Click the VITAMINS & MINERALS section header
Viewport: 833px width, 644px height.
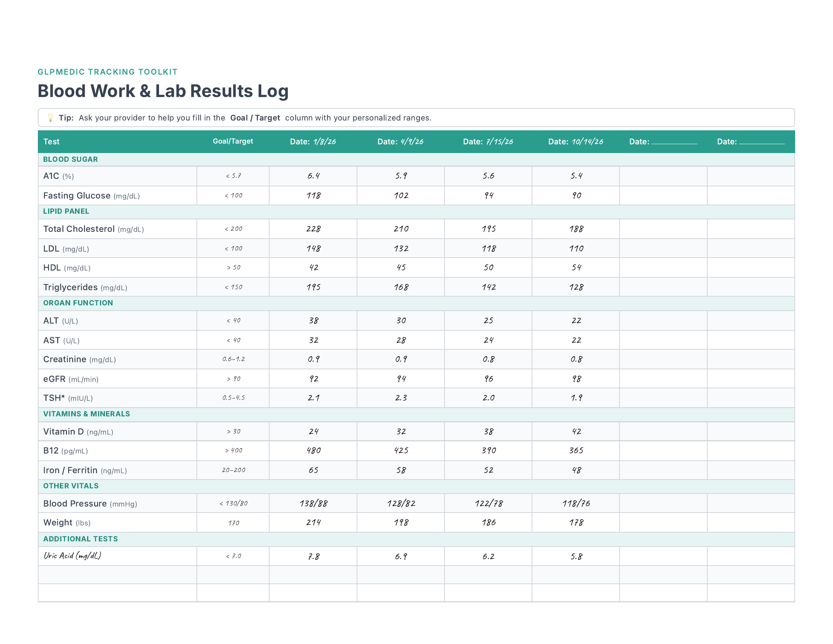pos(86,414)
